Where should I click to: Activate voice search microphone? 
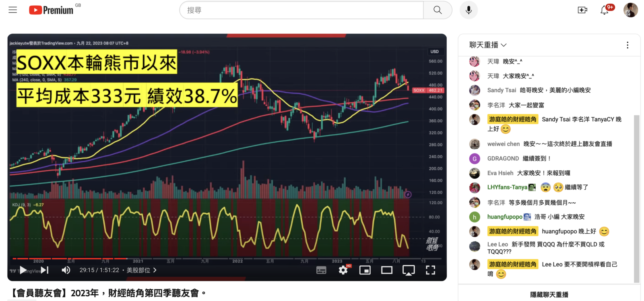point(469,10)
